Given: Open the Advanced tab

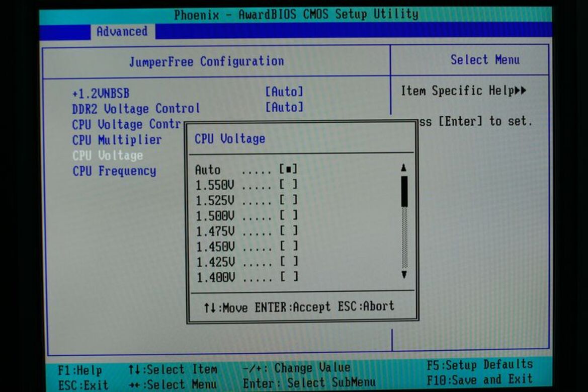Looking at the screenshot, I should (122, 31).
